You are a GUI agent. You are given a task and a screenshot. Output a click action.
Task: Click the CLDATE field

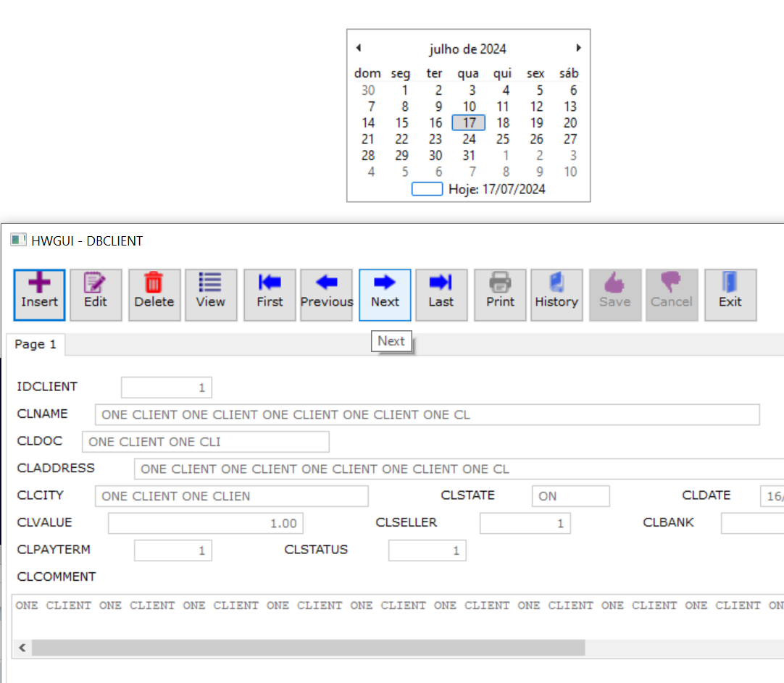772,496
